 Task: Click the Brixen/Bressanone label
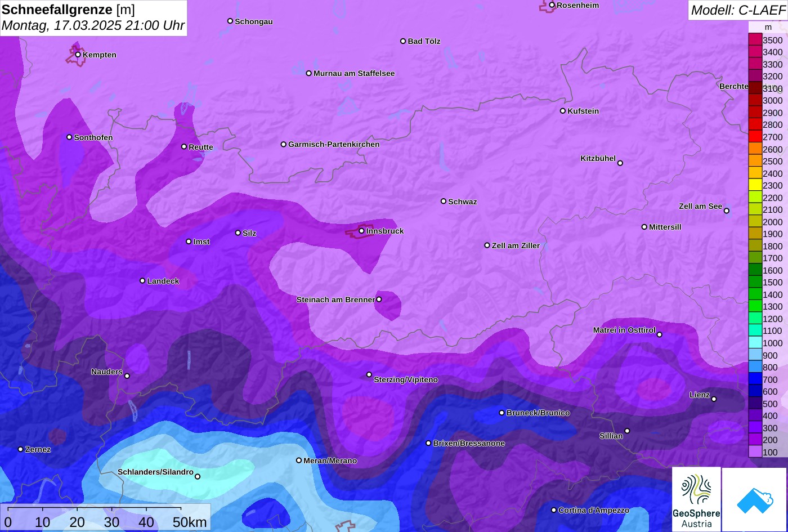469,443
